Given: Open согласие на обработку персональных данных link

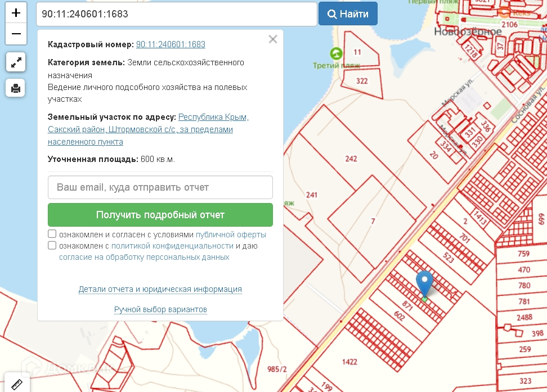Looking at the screenshot, I should pos(144,257).
